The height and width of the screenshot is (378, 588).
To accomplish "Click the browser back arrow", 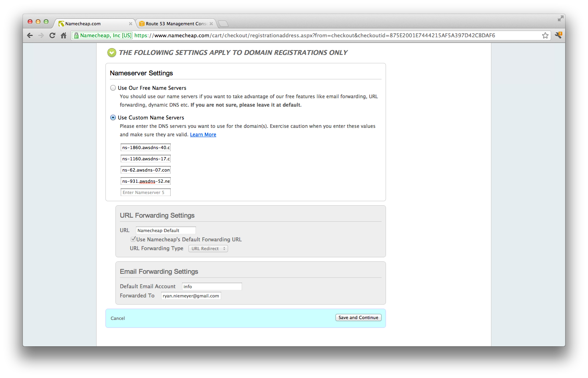I will pyautogui.click(x=30, y=35).
